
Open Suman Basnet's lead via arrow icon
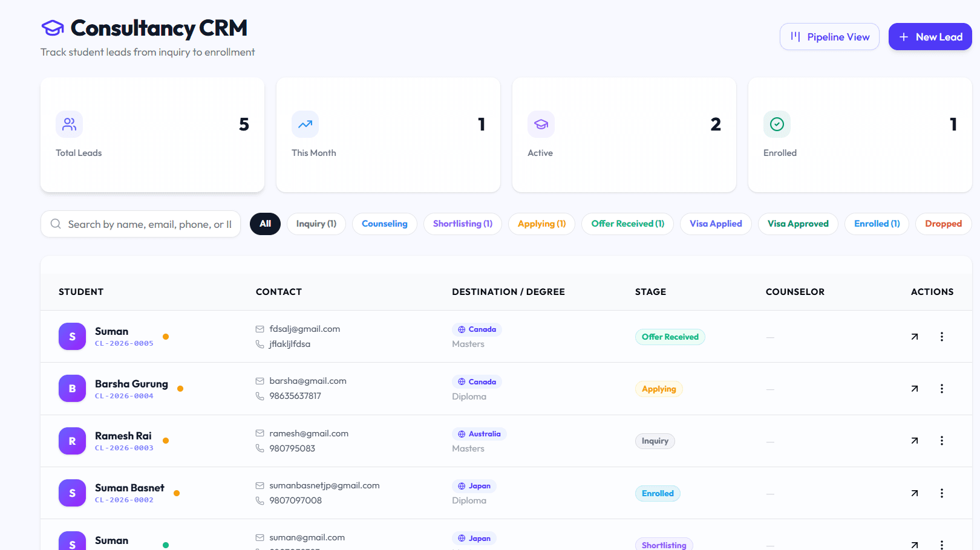coord(915,493)
